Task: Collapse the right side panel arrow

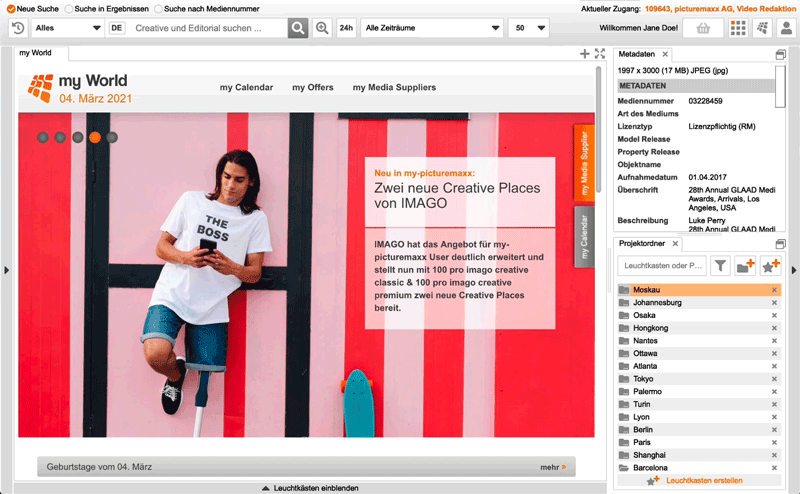Action: [x=794, y=270]
